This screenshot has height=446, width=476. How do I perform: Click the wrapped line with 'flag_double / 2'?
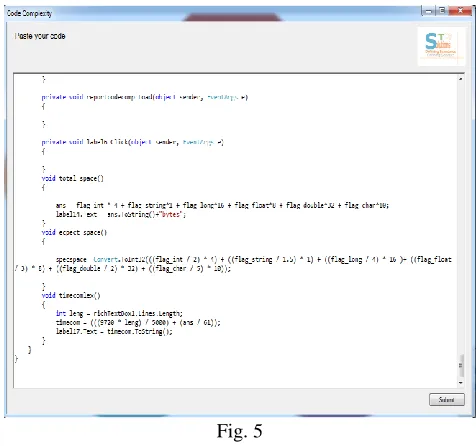point(123,268)
